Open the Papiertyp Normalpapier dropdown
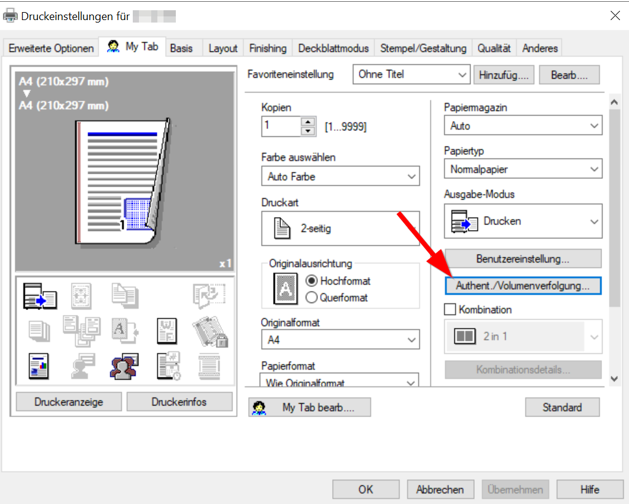 tap(522, 170)
